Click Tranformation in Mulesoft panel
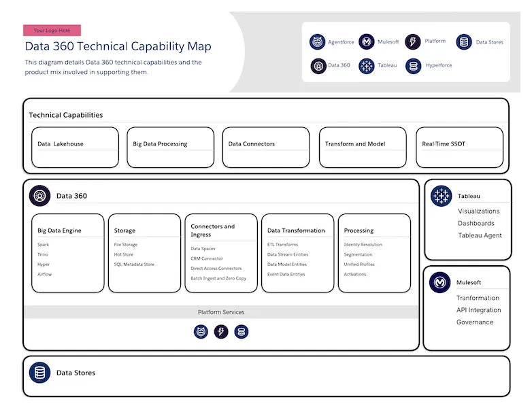 478,298
